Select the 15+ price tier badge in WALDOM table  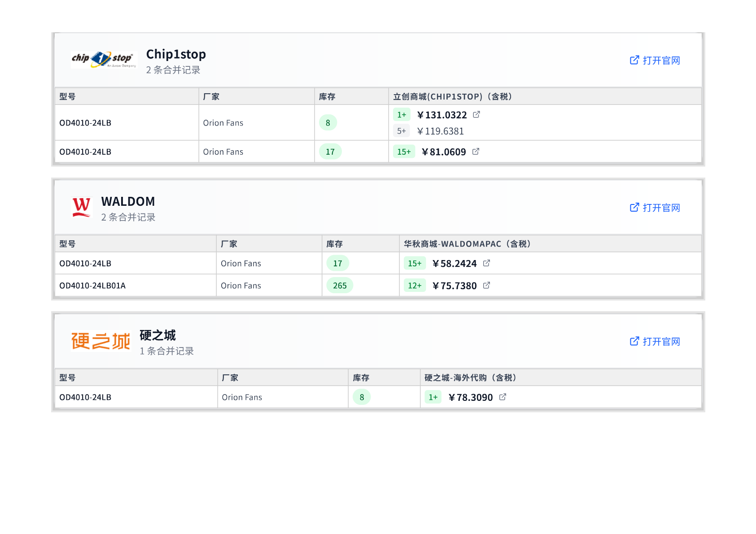point(414,263)
